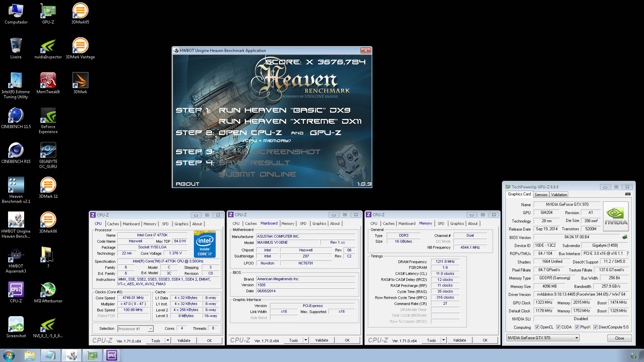Open the folder named 7
This screenshot has height=362, width=644.
pos(48,257)
